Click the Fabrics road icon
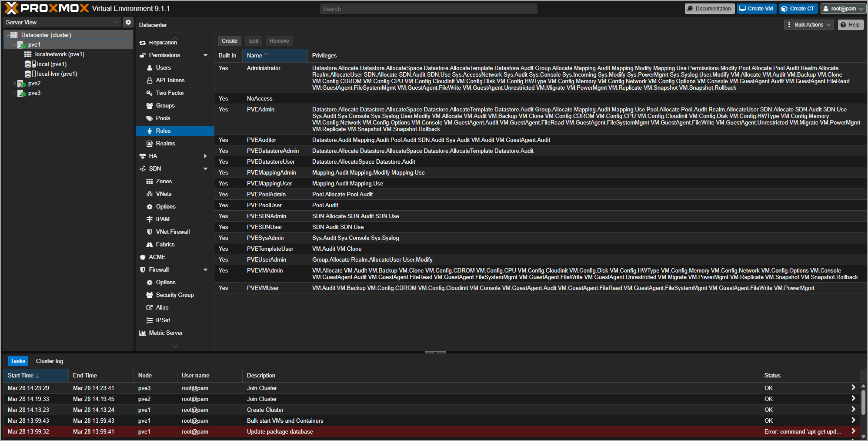The width and height of the screenshot is (868, 441). (149, 245)
